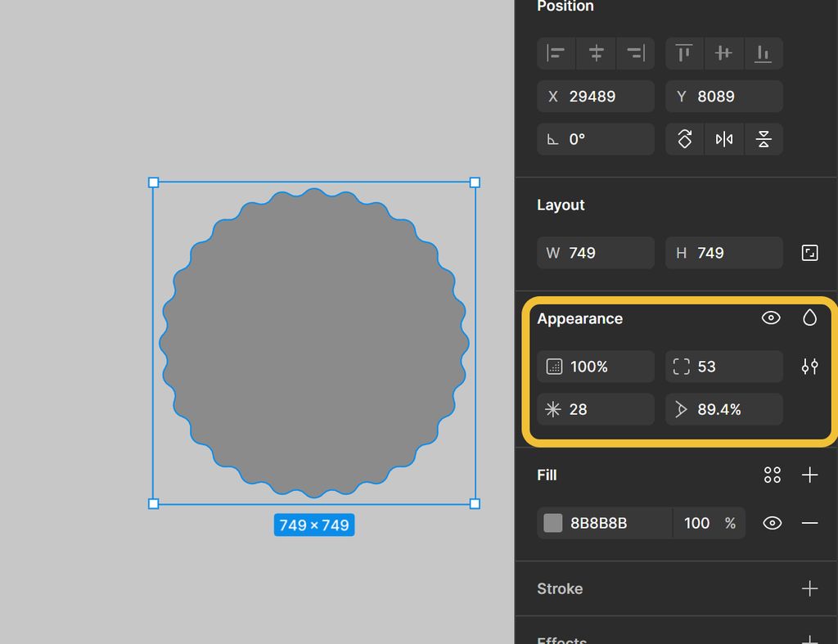This screenshot has width=838, height=644.
Task: Open blend mode droplet menu
Action: coord(809,318)
